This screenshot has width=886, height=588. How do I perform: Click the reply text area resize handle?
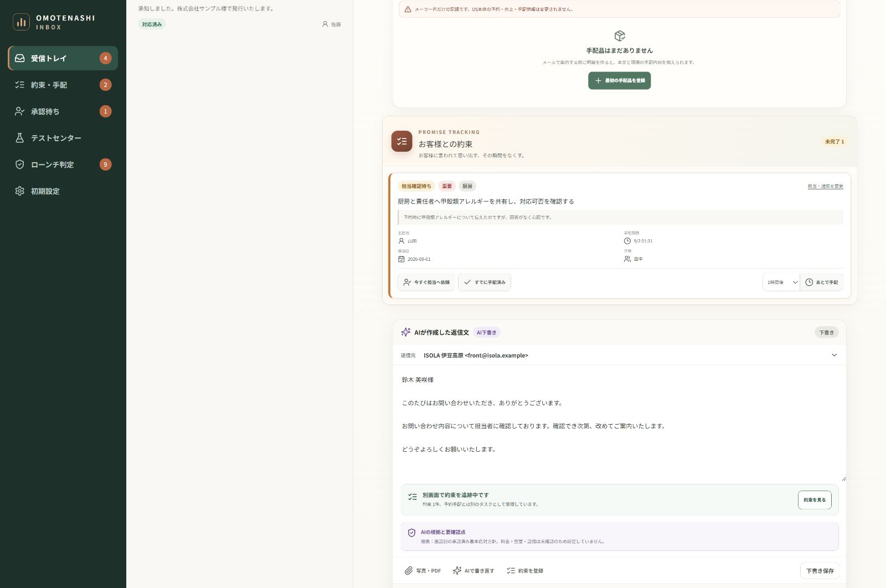(843, 478)
